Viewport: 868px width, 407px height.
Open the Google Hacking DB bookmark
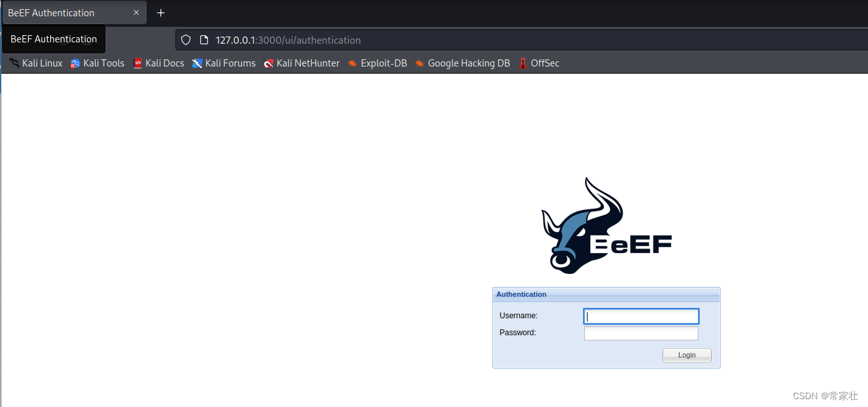pos(462,63)
